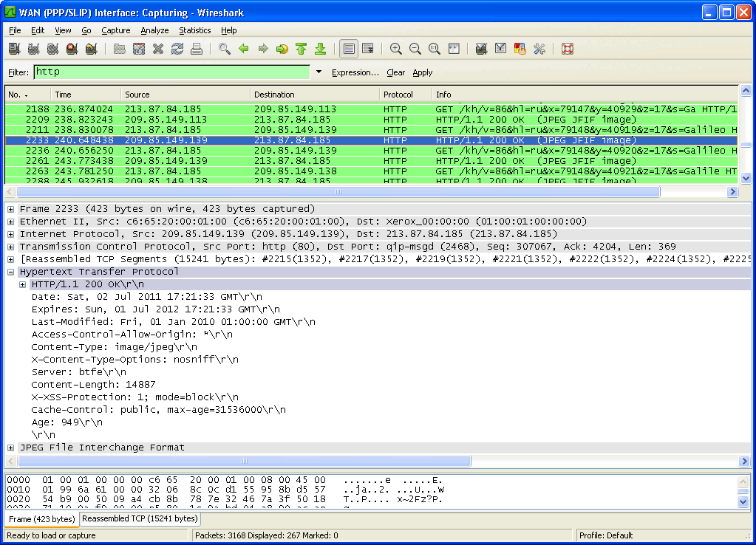This screenshot has width=756, height=545.
Task: Click the Expression... button
Action: [355, 72]
